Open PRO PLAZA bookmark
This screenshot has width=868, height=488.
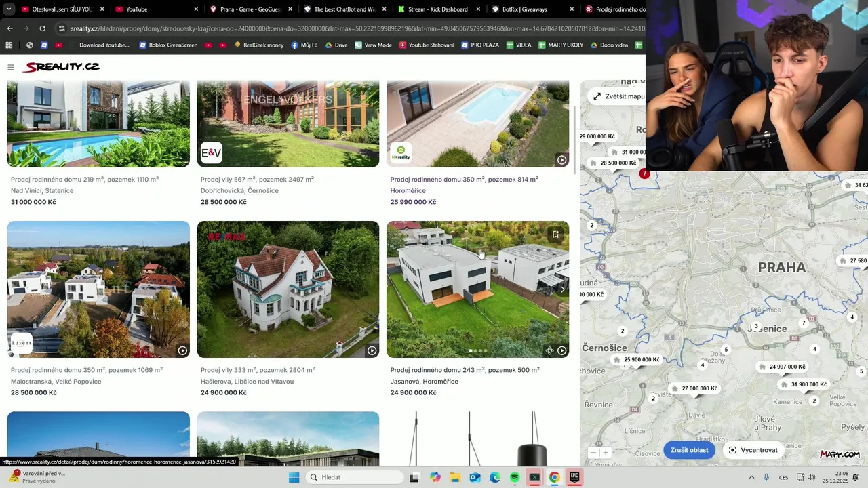click(x=479, y=45)
